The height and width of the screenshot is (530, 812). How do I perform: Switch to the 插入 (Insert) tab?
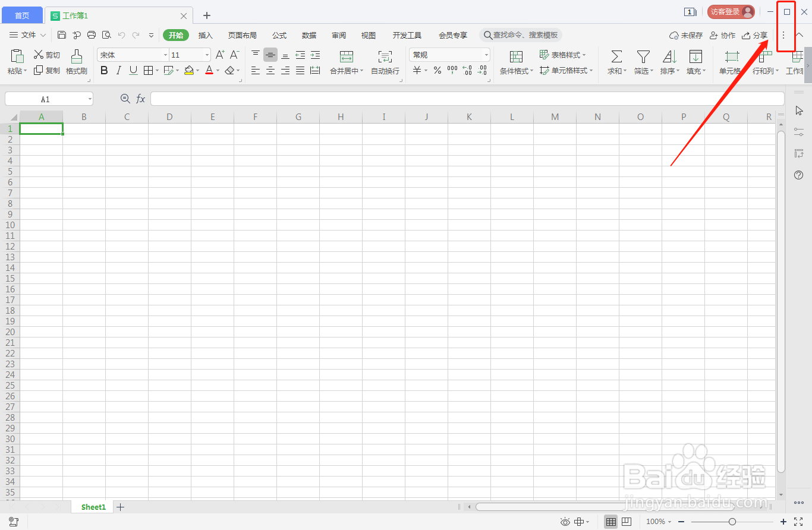click(206, 35)
